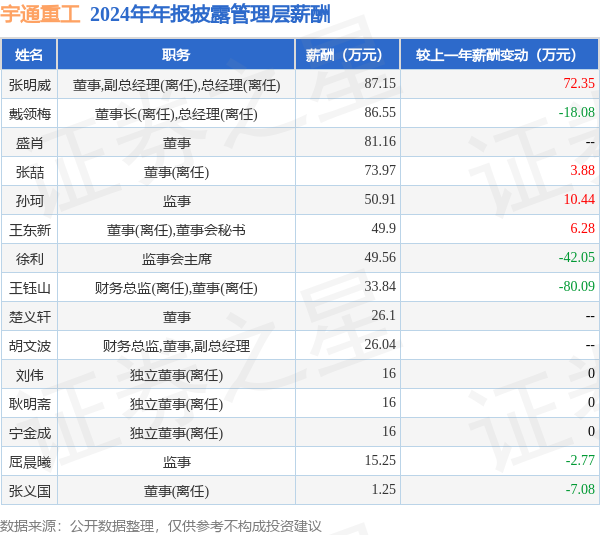Click the red change value 72.35
This screenshot has height=535, width=600.
coord(579,83)
